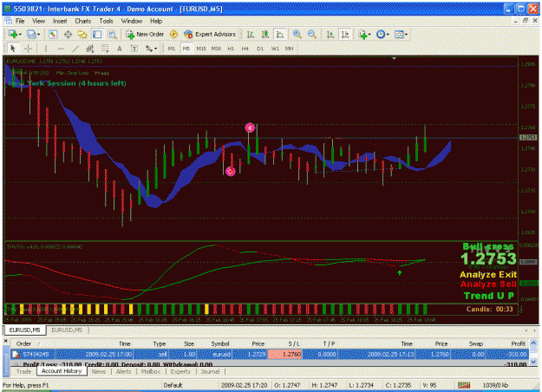Click the Zoom In magnifier

297,34
